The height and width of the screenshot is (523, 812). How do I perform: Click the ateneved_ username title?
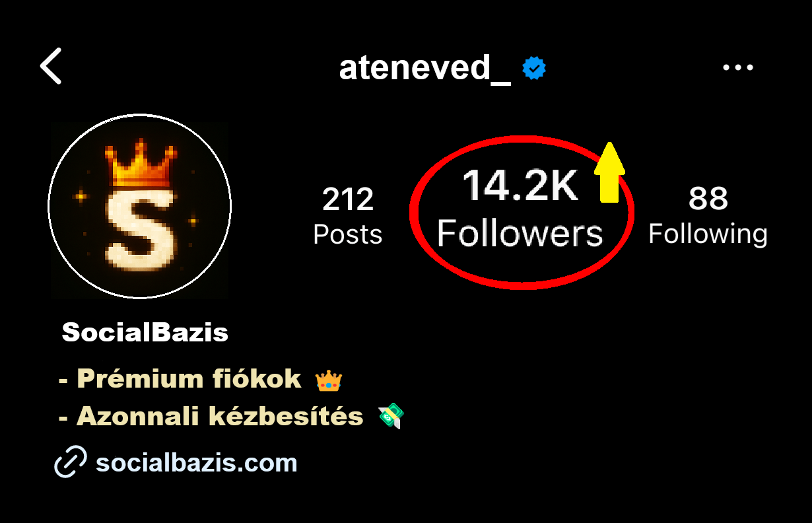pos(425,68)
